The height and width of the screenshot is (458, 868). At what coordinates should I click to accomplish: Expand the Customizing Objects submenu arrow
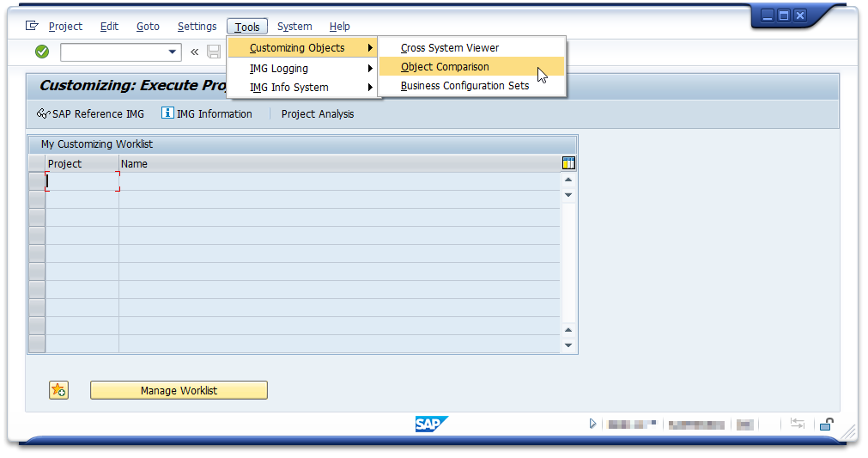pyautogui.click(x=370, y=47)
